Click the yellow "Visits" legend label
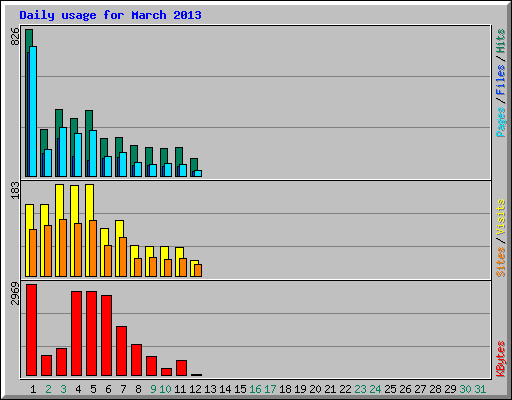Image resolution: width=512 pixels, height=400 pixels. click(x=500, y=217)
